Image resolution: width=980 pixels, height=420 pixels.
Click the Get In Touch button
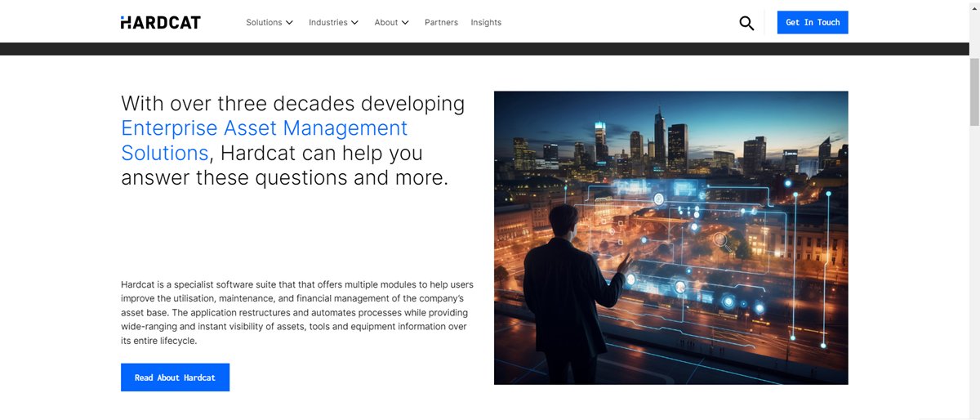tap(813, 22)
